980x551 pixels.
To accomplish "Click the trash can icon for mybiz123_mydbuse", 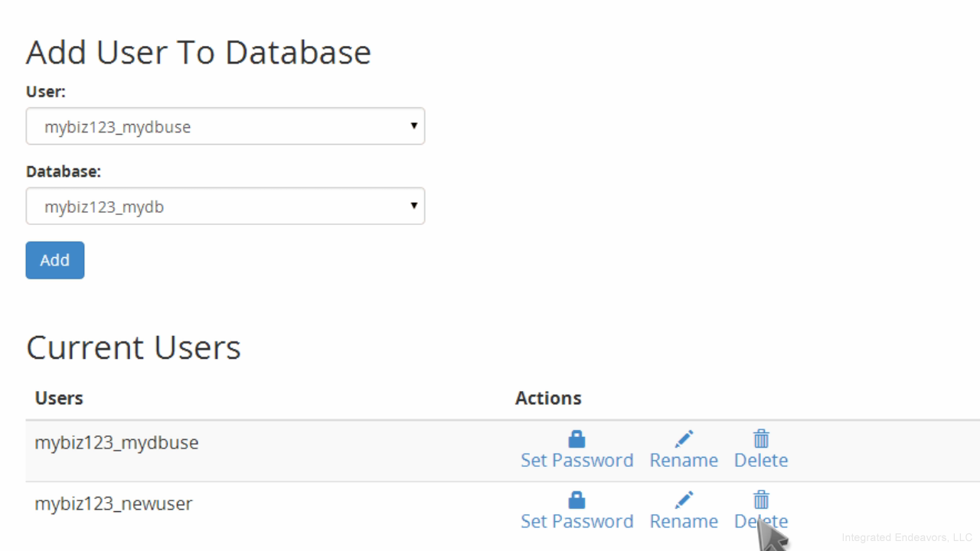I will [761, 439].
